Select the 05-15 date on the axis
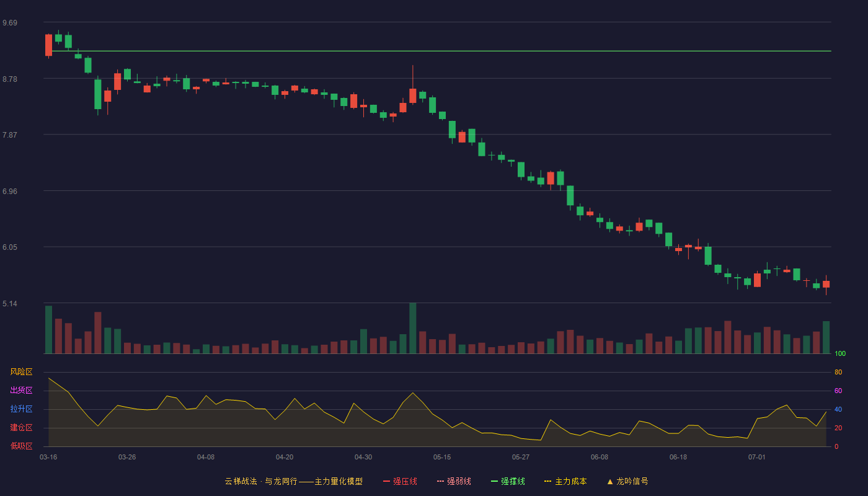This screenshot has width=868, height=496. point(442,457)
